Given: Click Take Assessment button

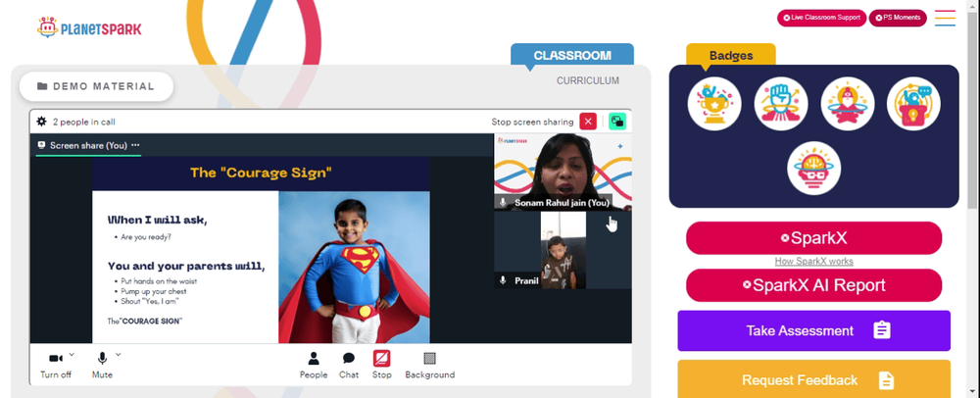Looking at the screenshot, I should pyautogui.click(x=813, y=330).
